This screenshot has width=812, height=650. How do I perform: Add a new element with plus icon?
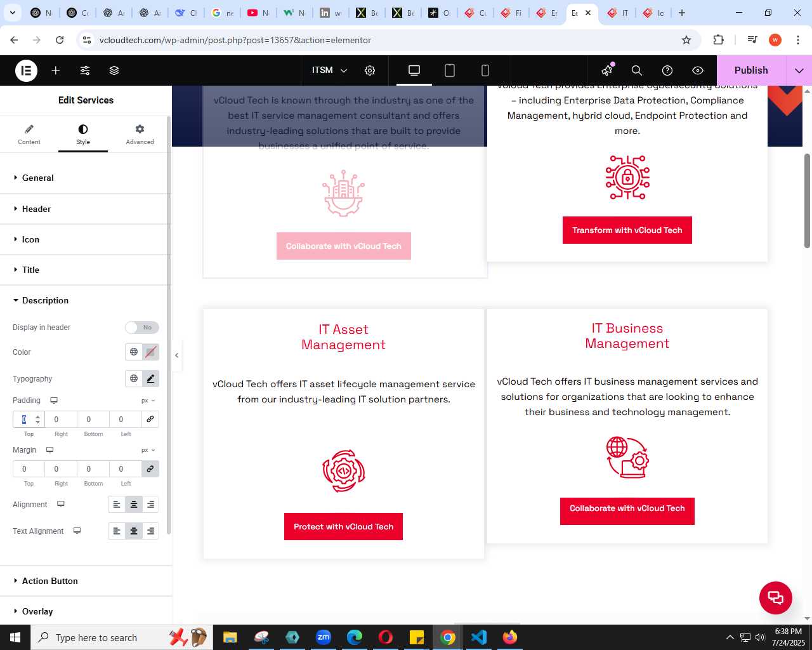(x=56, y=70)
